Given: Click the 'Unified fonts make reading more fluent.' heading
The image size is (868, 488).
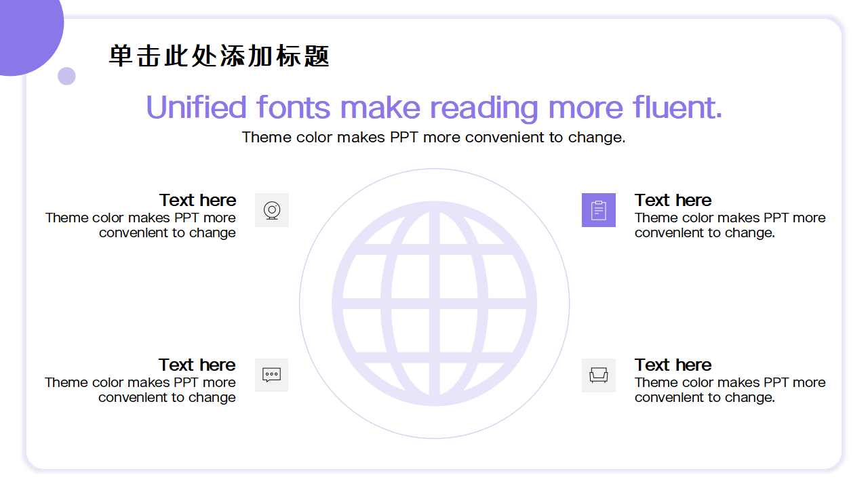Looking at the screenshot, I should click(x=434, y=107).
